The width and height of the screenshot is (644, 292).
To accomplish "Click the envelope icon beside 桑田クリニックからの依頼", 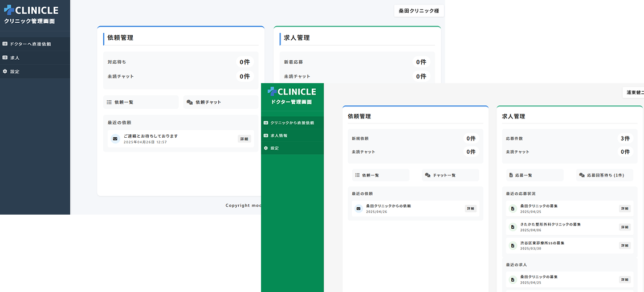I will pyautogui.click(x=358, y=209).
